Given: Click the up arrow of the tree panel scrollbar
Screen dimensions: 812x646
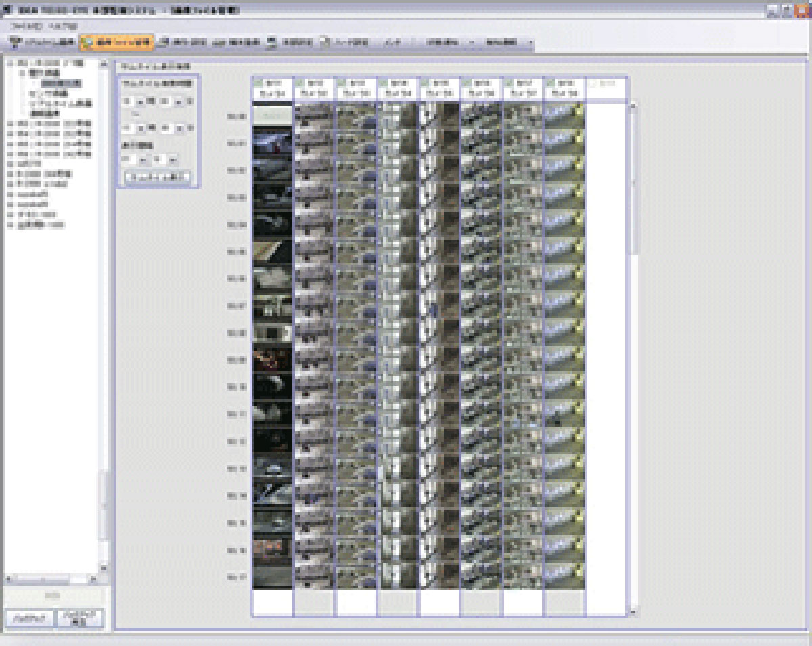Looking at the screenshot, I should pos(104,65).
